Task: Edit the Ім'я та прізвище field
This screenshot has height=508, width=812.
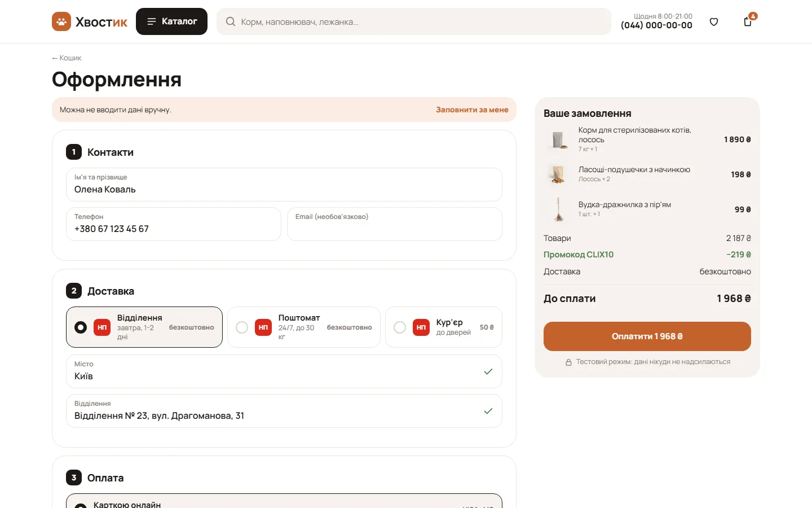Action: 284,185
